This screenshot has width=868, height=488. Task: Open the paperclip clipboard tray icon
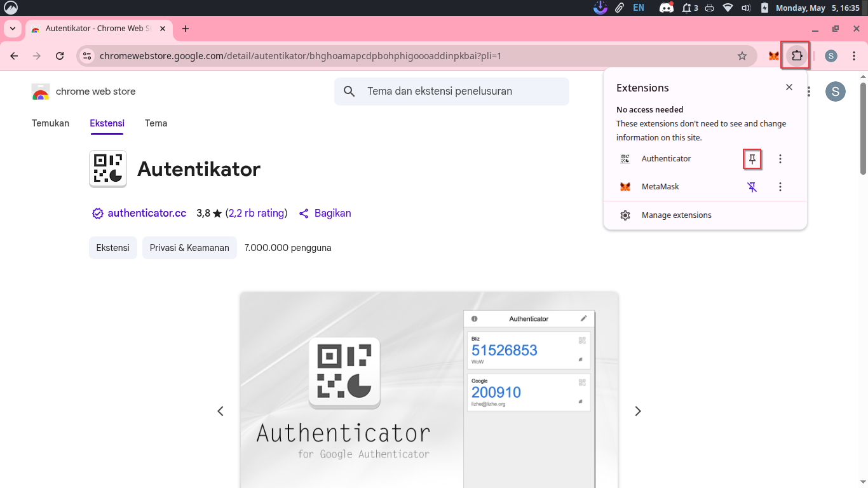pyautogui.click(x=619, y=8)
